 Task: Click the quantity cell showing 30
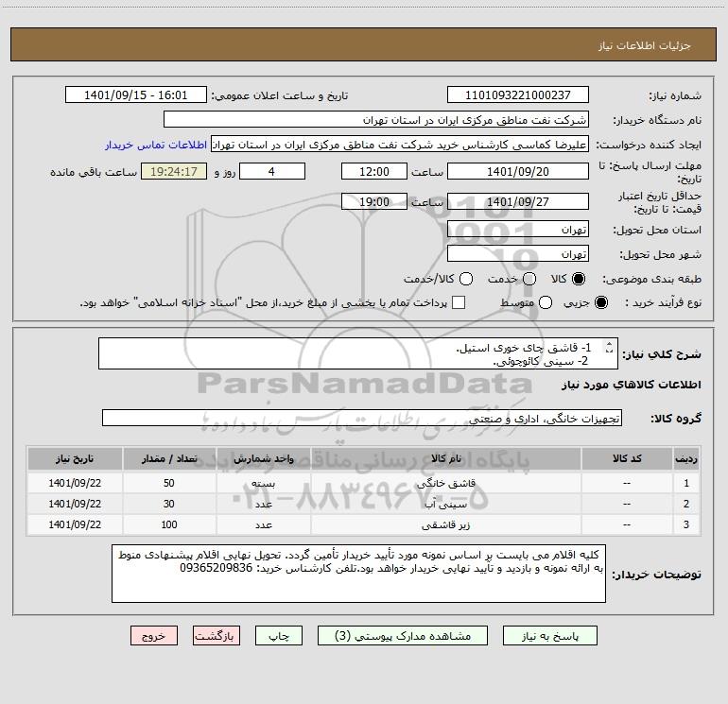(x=169, y=504)
